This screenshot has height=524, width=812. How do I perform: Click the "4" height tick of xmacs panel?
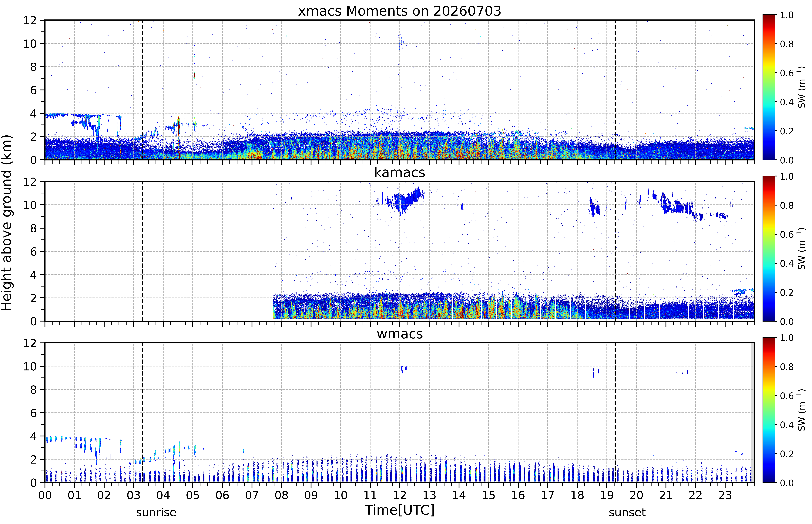(33, 113)
